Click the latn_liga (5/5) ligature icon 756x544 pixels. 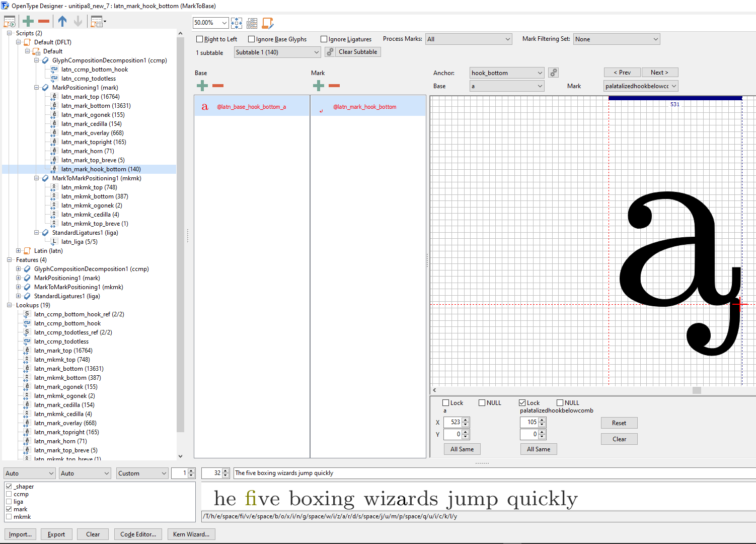(x=54, y=242)
